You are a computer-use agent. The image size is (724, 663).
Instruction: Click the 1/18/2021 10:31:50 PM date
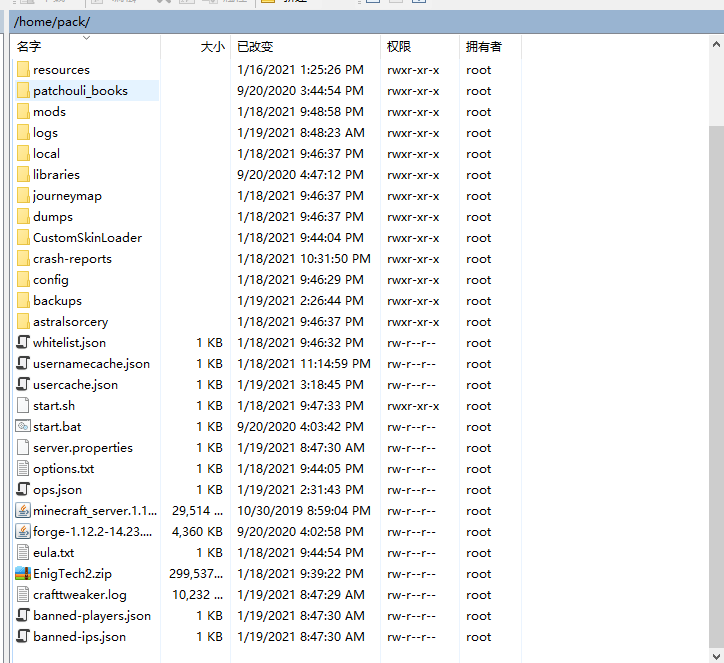[304, 259]
